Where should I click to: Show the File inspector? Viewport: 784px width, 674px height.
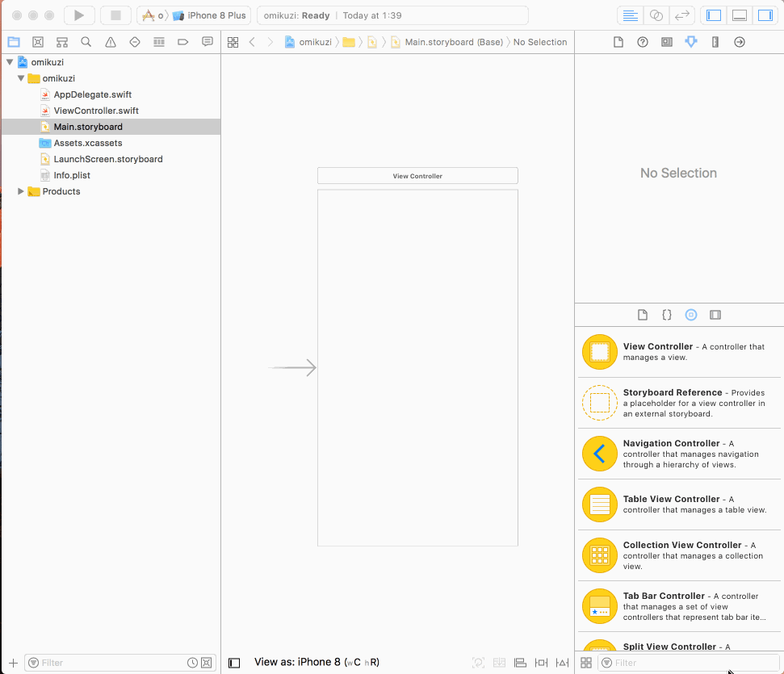[618, 42]
